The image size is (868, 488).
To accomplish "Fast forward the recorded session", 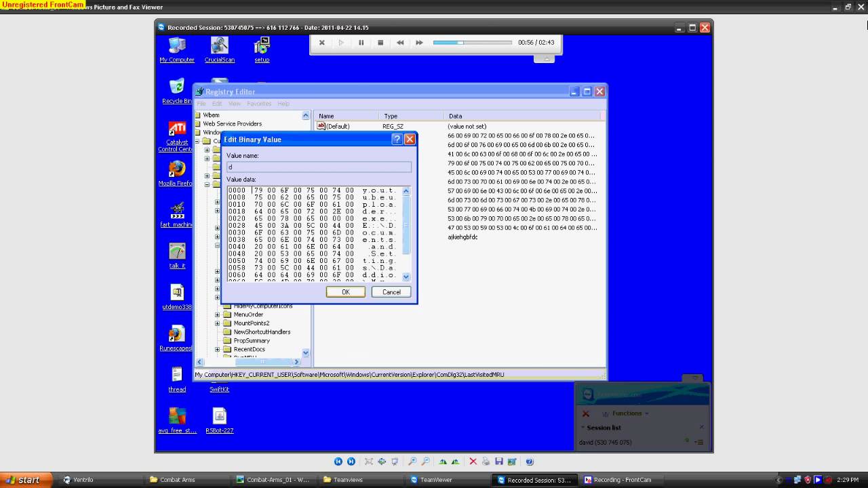I will 419,43.
